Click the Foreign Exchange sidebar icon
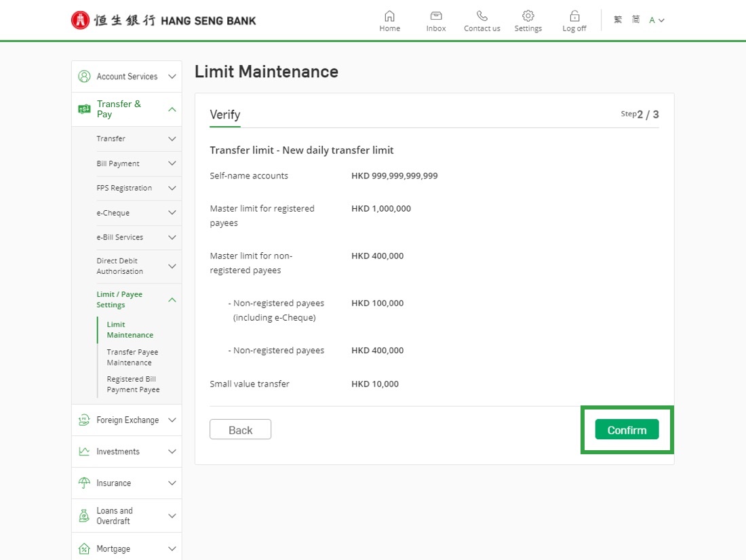 84,420
